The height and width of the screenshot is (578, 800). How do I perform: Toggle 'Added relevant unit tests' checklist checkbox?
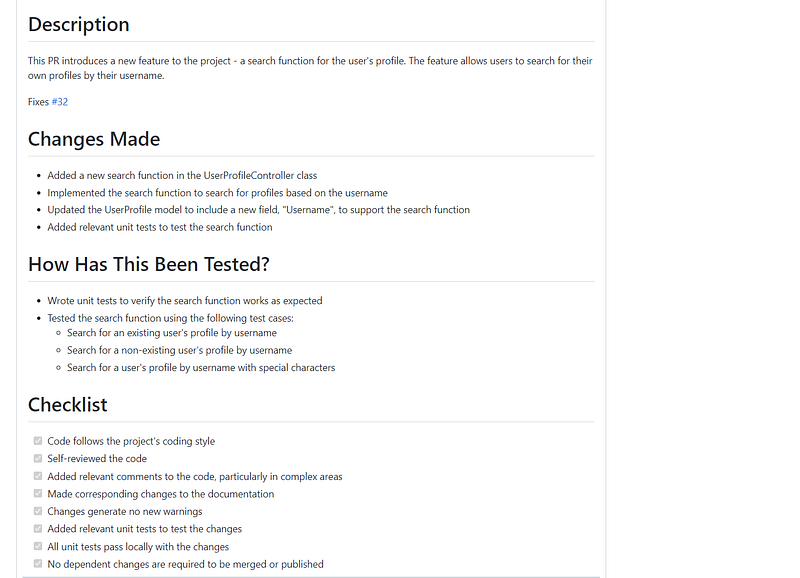click(38, 529)
